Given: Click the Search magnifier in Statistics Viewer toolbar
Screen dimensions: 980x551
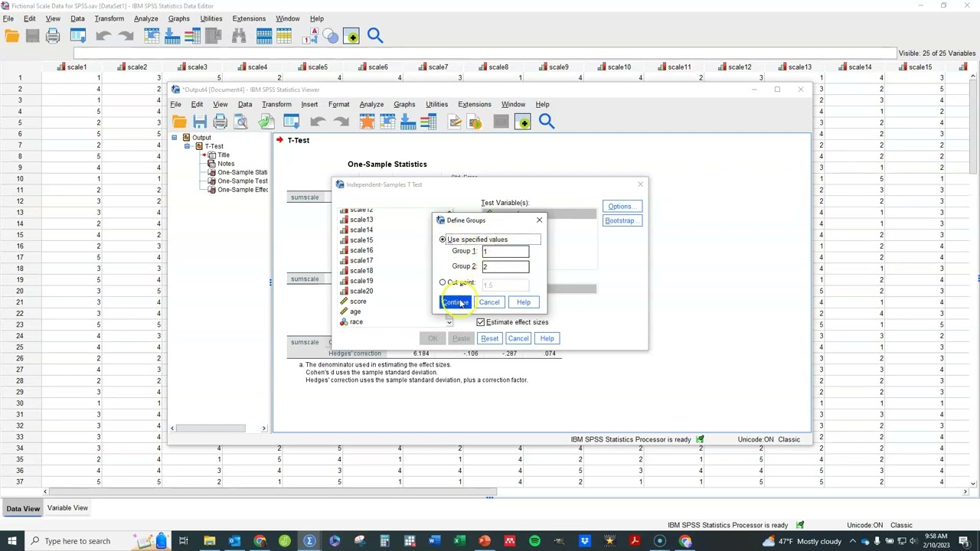Looking at the screenshot, I should pos(547,121).
